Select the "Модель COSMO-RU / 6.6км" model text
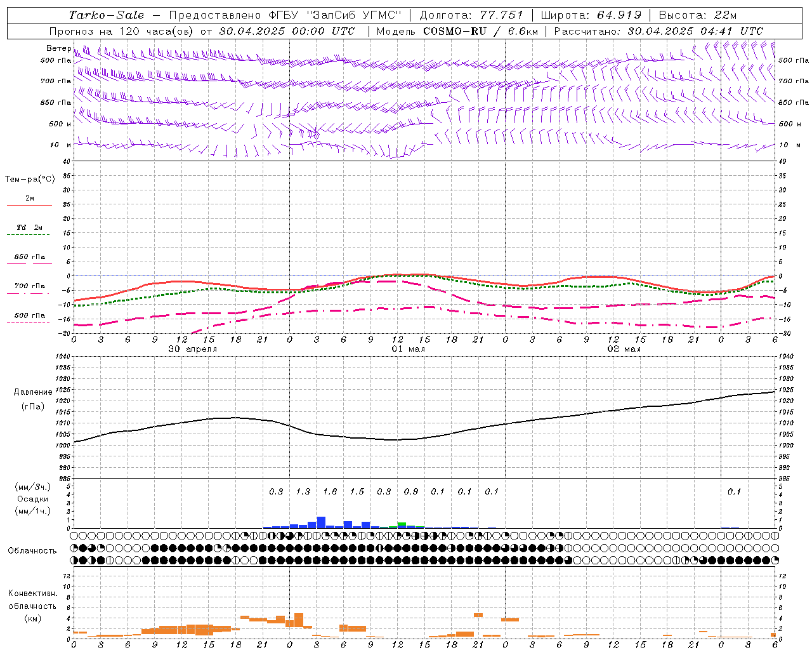Viewport: 812px width, 650px height. [x=457, y=31]
